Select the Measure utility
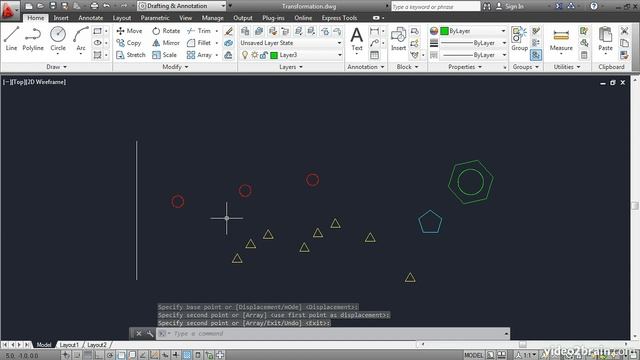The height and width of the screenshot is (360, 640). click(561, 39)
